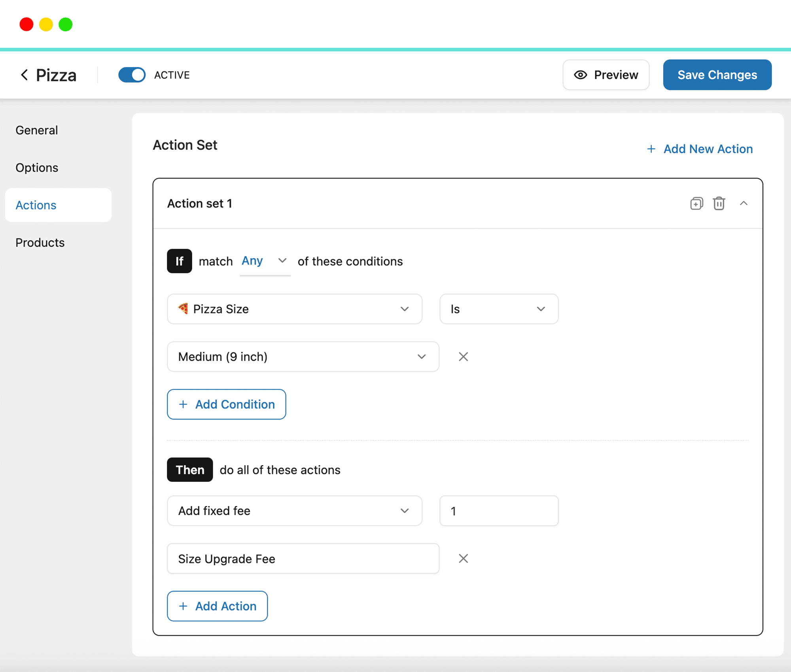Go back using arrow beside Pizza
The height and width of the screenshot is (672, 791).
pos(25,75)
